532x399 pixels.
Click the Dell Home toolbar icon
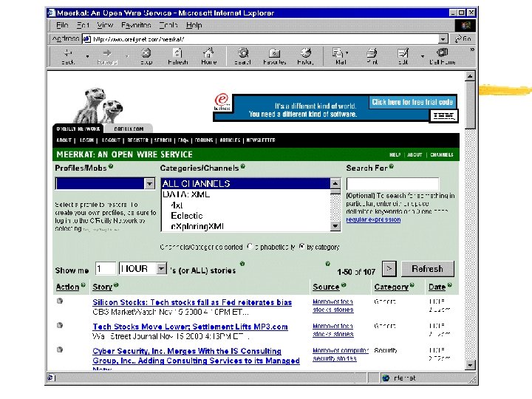pos(442,52)
